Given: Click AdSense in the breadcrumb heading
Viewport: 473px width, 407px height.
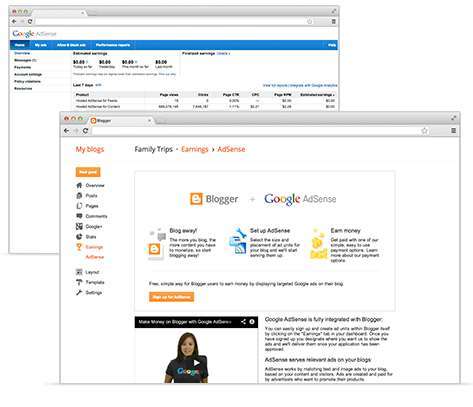Looking at the screenshot, I should point(231,149).
